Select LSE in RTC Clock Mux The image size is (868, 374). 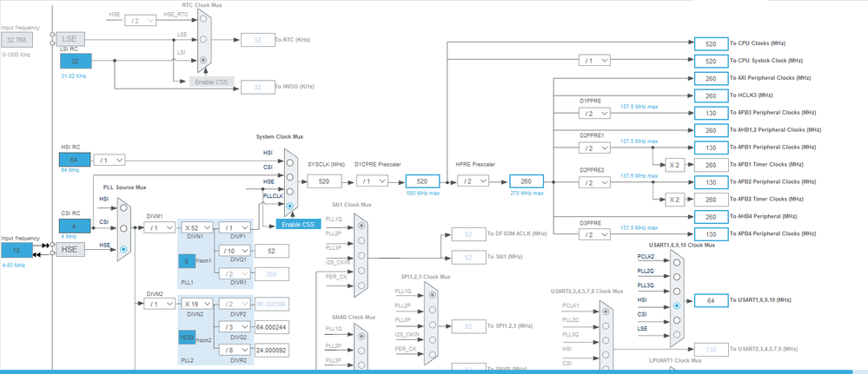tap(203, 39)
